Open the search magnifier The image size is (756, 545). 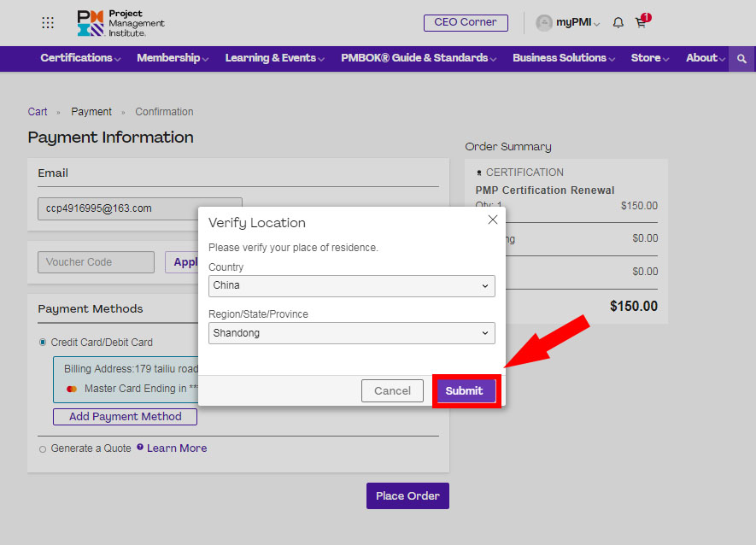pos(741,59)
